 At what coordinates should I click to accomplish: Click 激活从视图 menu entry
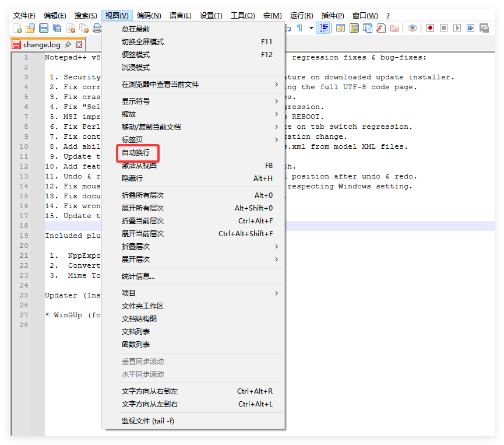pyautogui.click(x=193, y=166)
